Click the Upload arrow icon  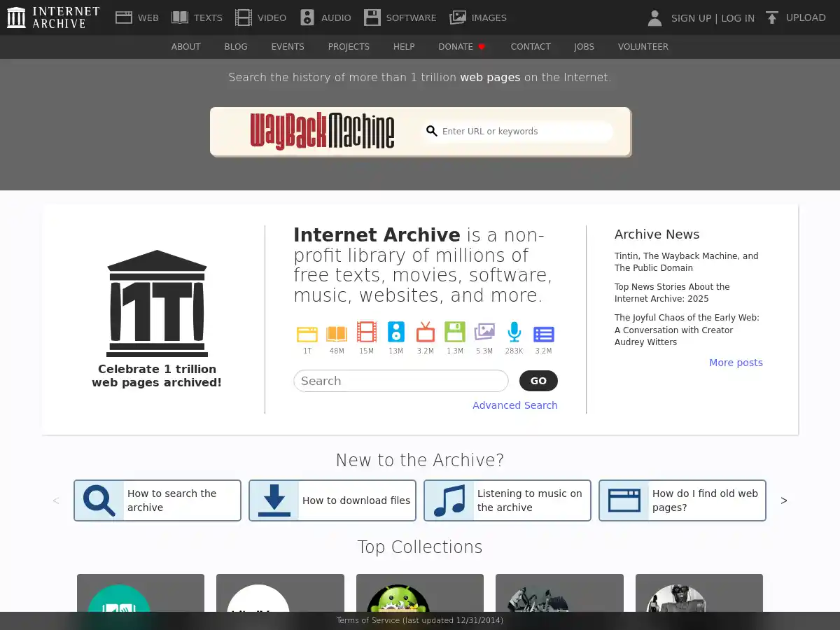(x=771, y=17)
